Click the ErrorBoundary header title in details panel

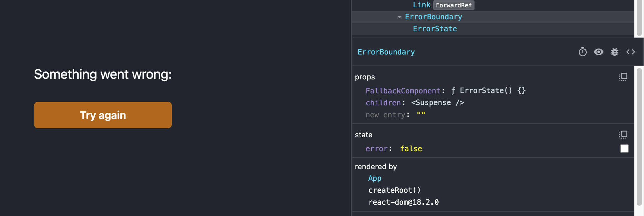pos(386,52)
